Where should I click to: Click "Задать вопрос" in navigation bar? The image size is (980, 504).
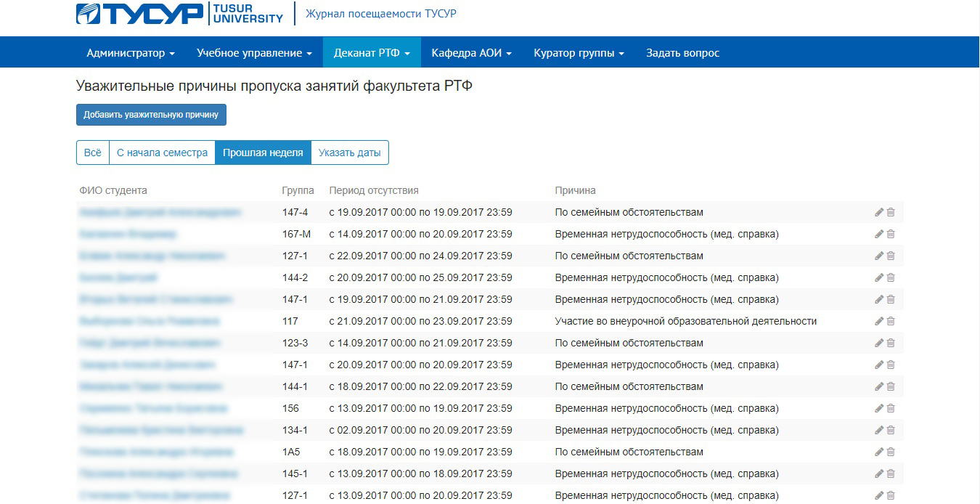tap(682, 53)
